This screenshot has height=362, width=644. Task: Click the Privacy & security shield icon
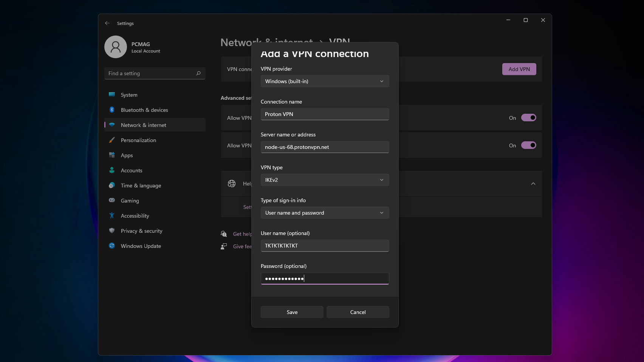(x=112, y=231)
